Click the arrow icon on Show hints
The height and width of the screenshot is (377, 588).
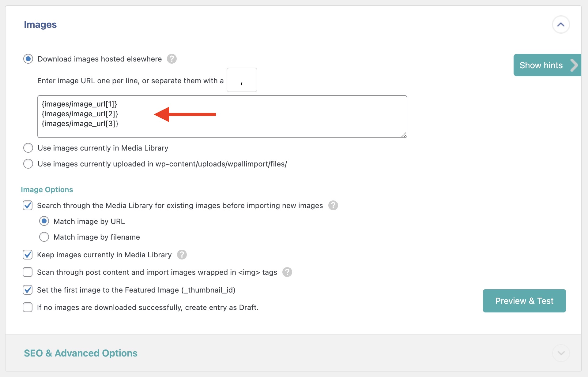tap(574, 65)
